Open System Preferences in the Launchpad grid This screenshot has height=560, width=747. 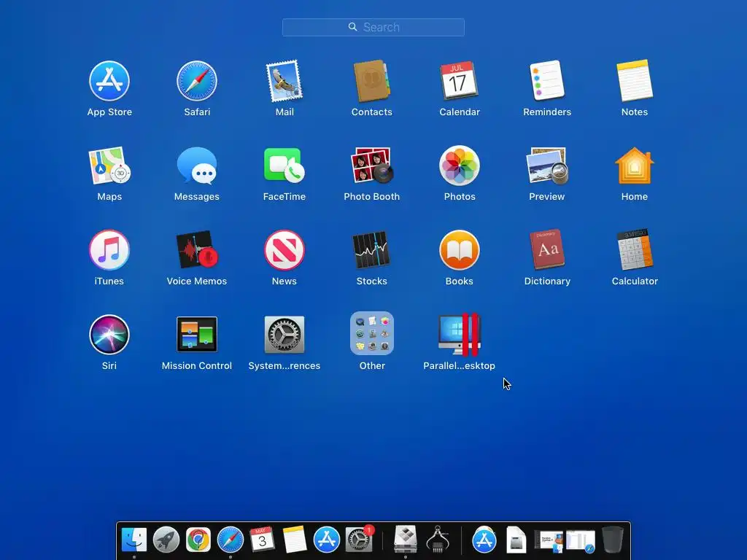[x=285, y=335]
